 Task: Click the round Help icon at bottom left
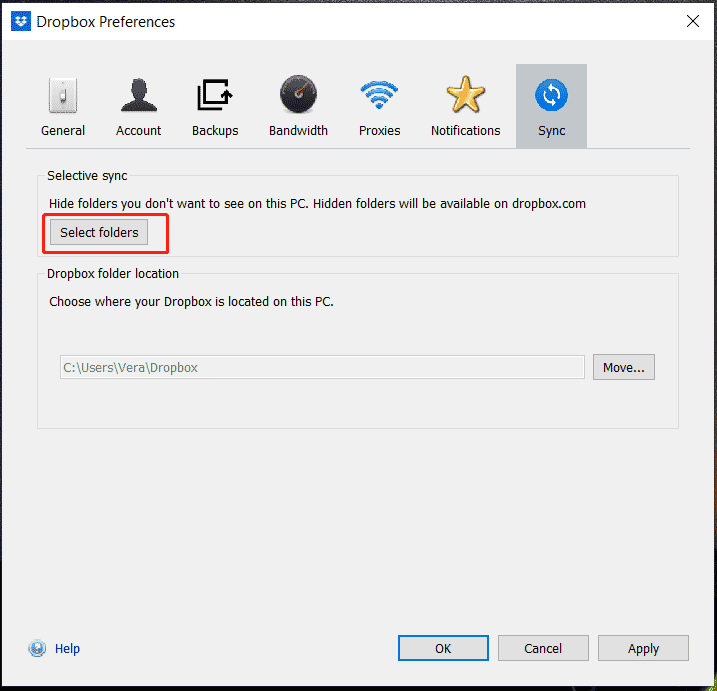[38, 648]
